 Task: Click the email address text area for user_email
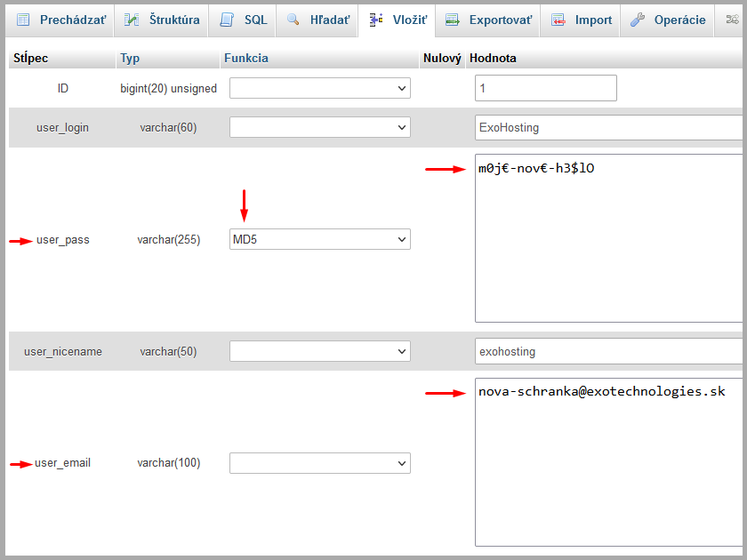(609, 462)
